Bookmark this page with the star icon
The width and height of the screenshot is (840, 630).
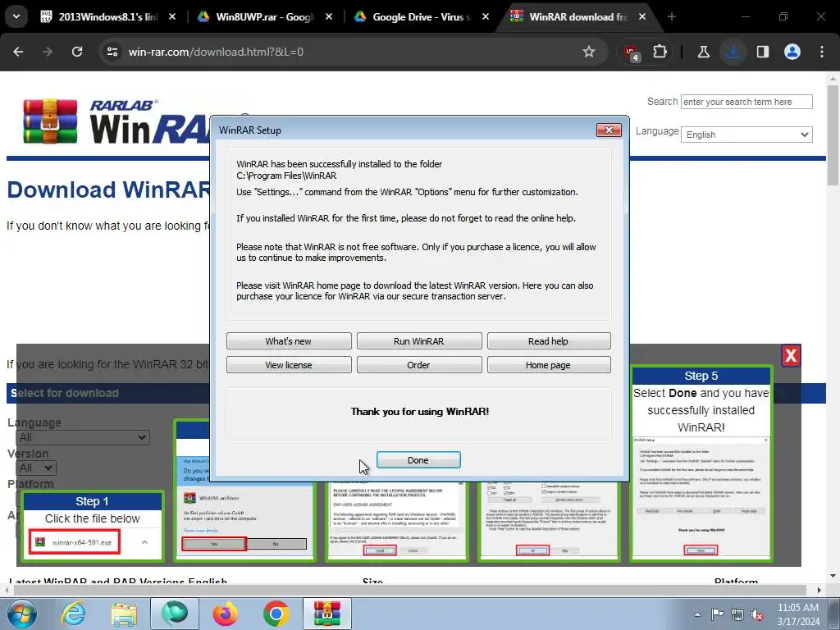[x=589, y=52]
